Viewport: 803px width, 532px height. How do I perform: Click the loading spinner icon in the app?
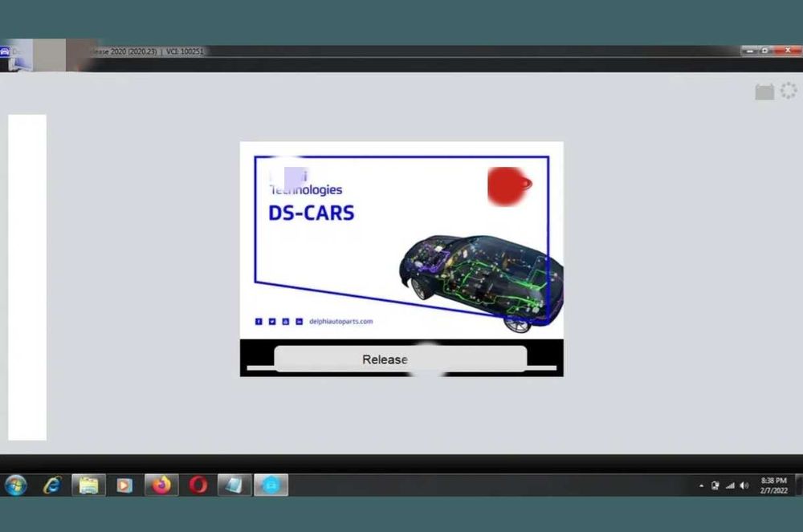(789, 91)
